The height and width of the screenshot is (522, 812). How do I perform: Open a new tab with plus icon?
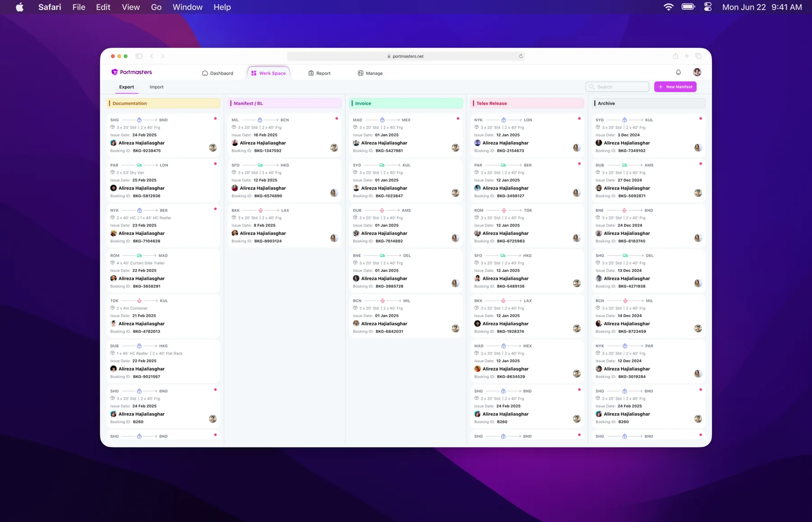pos(687,56)
